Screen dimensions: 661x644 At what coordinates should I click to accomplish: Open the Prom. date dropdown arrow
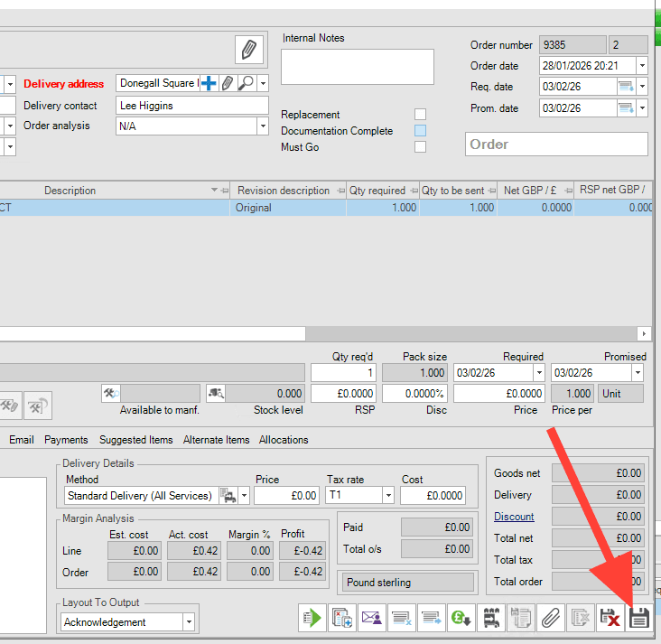tap(642, 108)
